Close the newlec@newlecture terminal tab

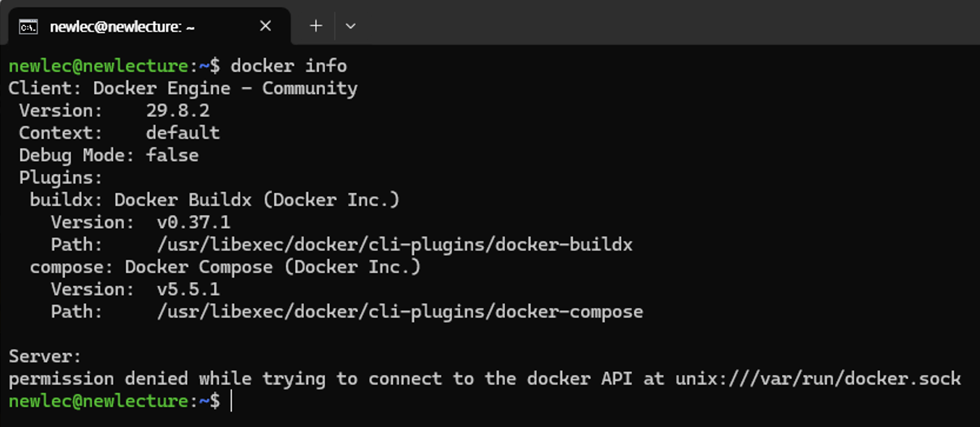coord(265,26)
